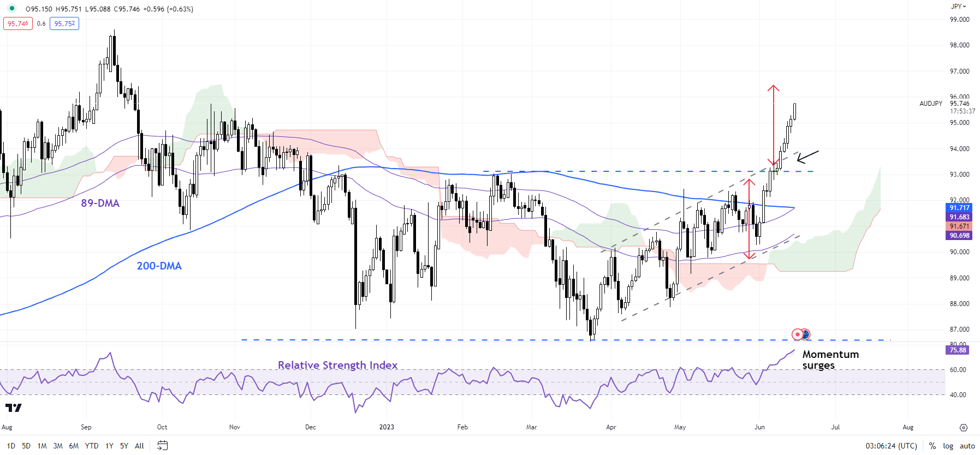Click the 200-DMA label text
The height and width of the screenshot is (455, 980).
click(x=159, y=266)
